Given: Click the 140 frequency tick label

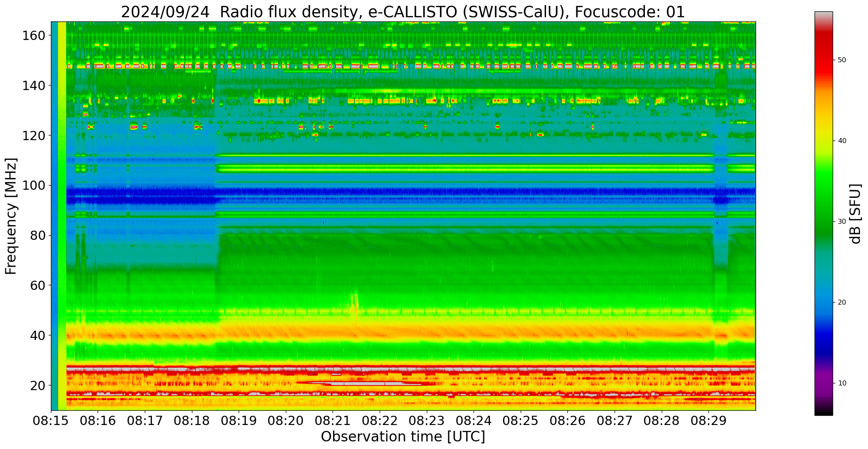Looking at the screenshot, I should coord(34,85).
